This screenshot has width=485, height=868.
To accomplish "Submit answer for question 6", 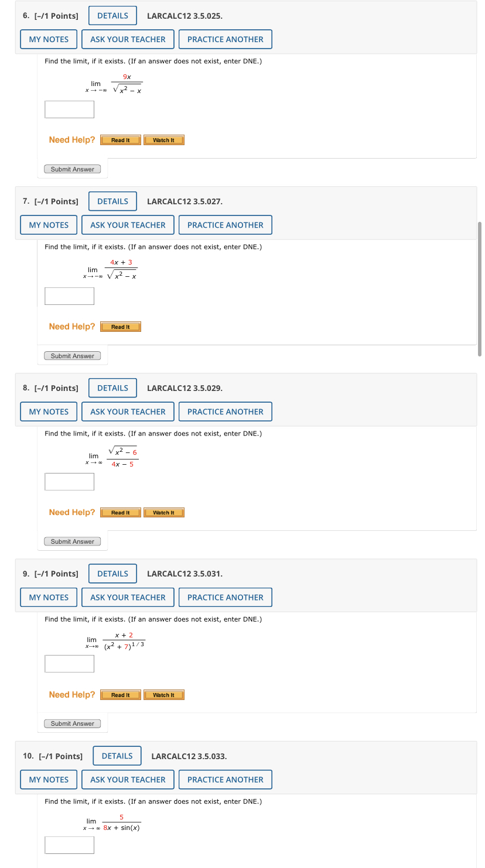I will point(72,169).
